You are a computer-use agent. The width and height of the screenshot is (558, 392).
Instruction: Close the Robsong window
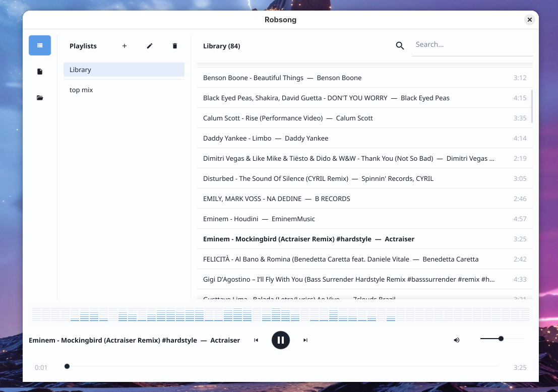pos(530,20)
